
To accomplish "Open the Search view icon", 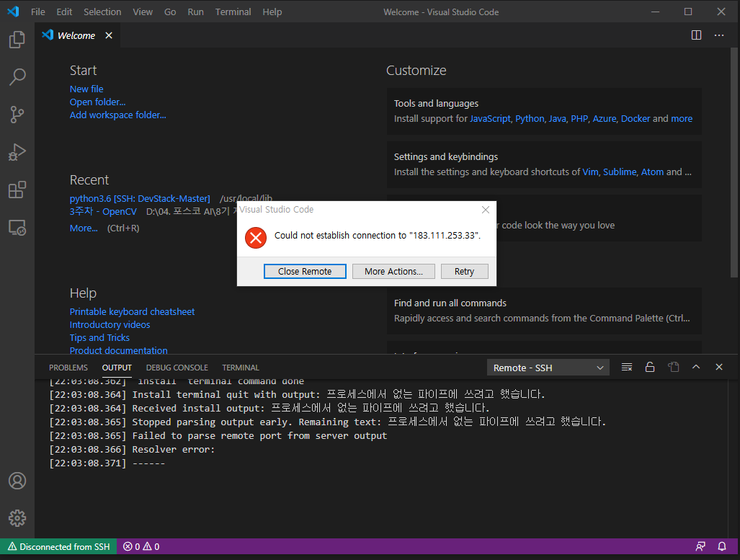I will coord(17,77).
